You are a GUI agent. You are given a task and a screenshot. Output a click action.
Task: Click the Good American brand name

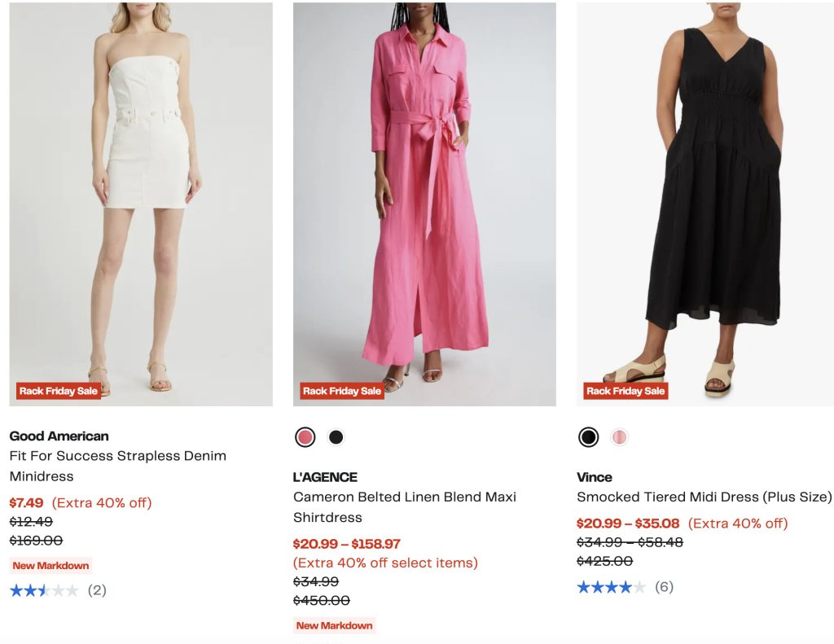(59, 436)
